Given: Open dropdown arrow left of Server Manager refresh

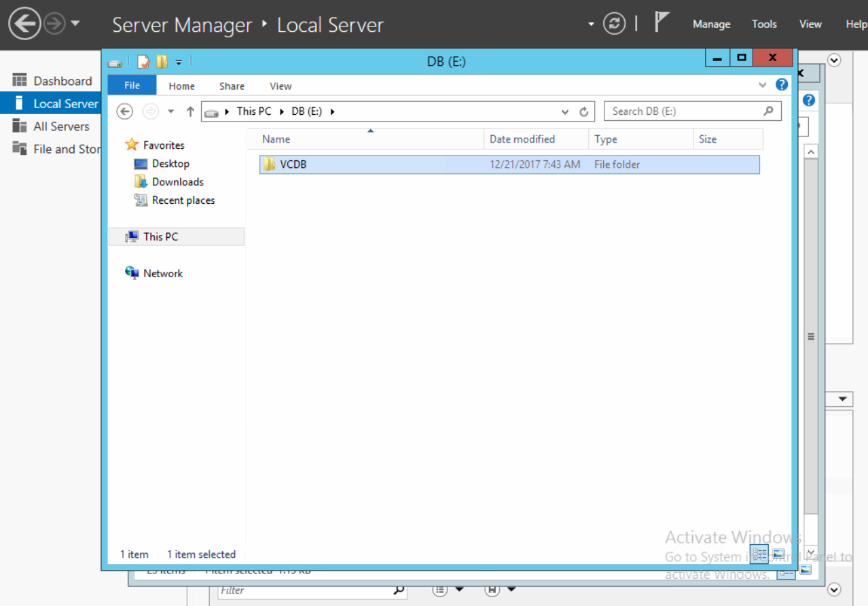Looking at the screenshot, I should click(591, 24).
